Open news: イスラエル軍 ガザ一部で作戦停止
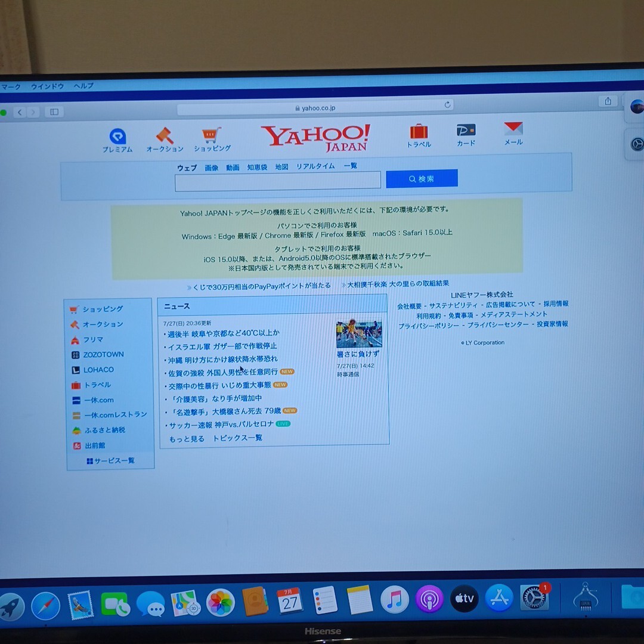Viewport: 644px width, 644px height. [x=222, y=346]
